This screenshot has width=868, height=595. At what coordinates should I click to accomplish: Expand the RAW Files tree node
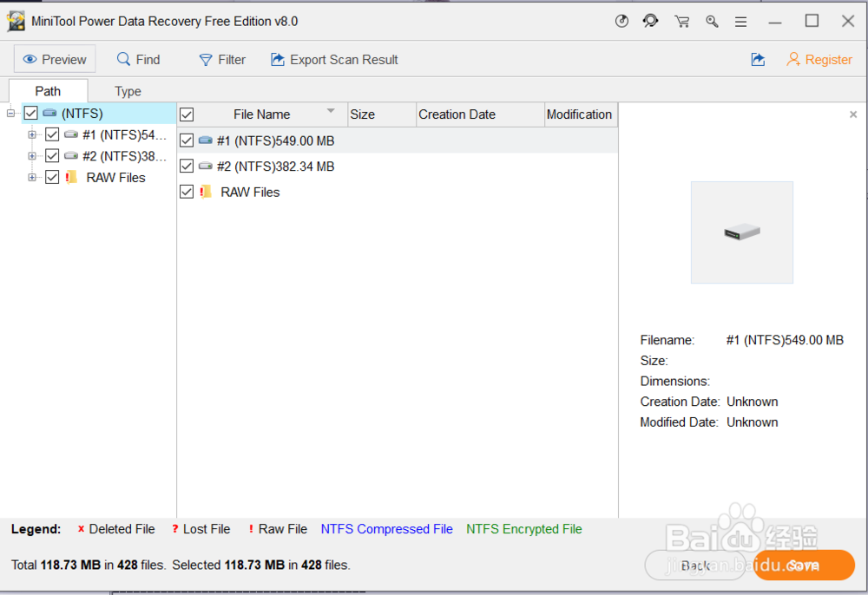coord(32,178)
